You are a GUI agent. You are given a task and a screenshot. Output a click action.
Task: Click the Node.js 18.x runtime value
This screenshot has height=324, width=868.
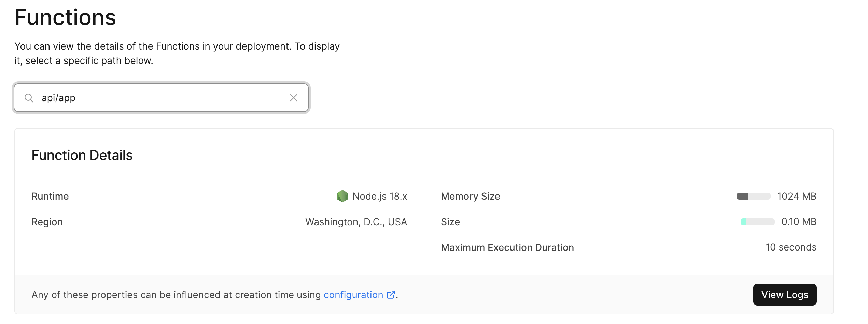pyautogui.click(x=379, y=196)
